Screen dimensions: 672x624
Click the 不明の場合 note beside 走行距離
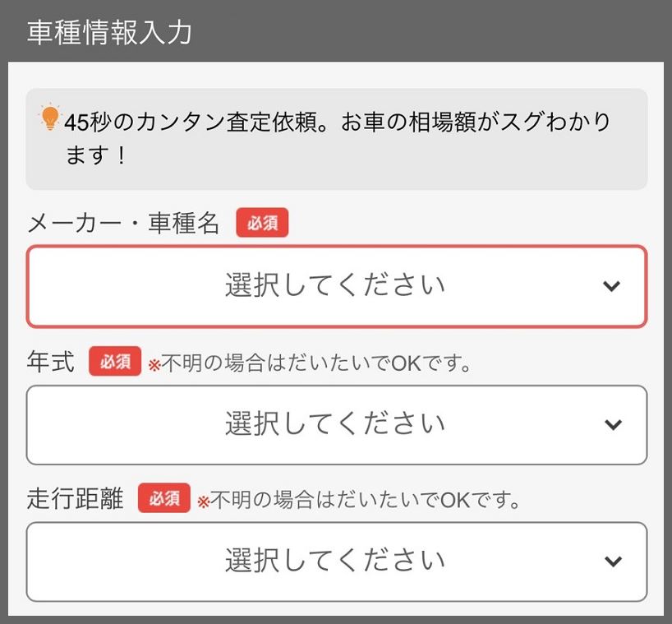point(366,499)
